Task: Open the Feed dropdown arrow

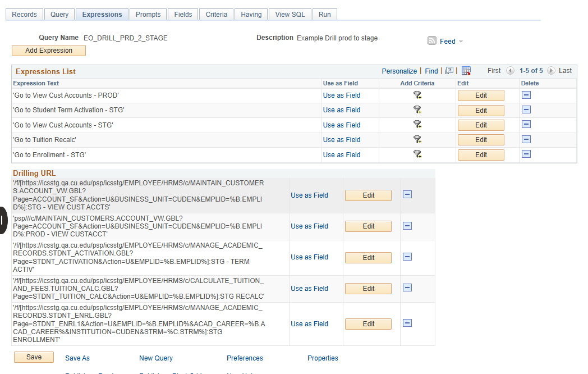Action: (461, 42)
